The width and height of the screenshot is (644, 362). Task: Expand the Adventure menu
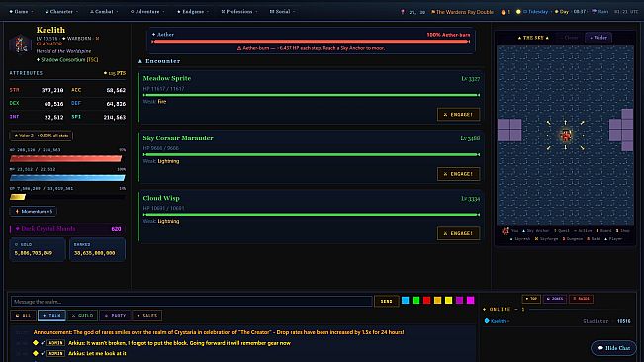point(147,12)
